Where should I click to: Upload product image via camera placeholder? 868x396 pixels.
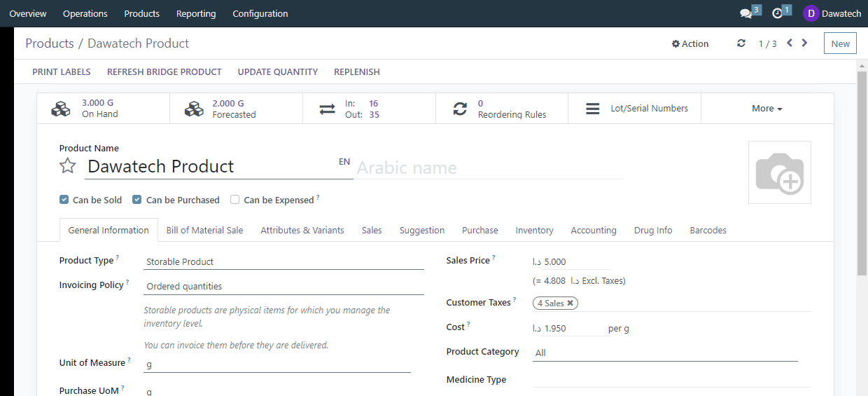(780, 172)
